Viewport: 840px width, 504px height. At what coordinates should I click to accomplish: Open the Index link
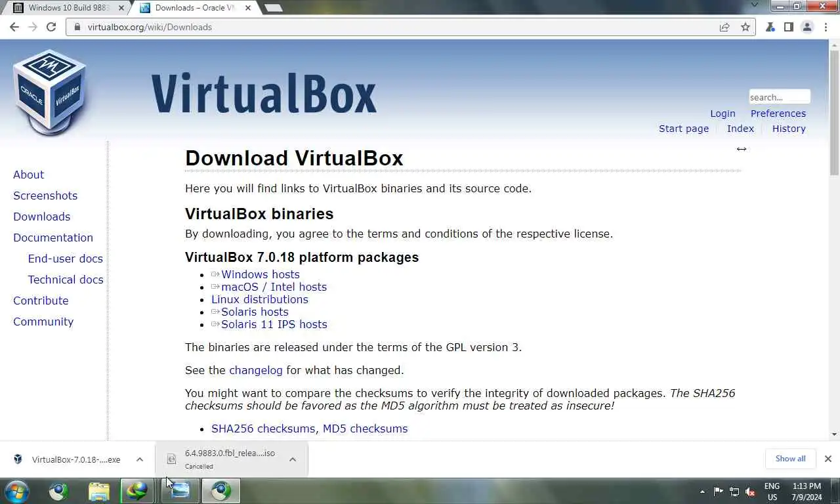[740, 129]
